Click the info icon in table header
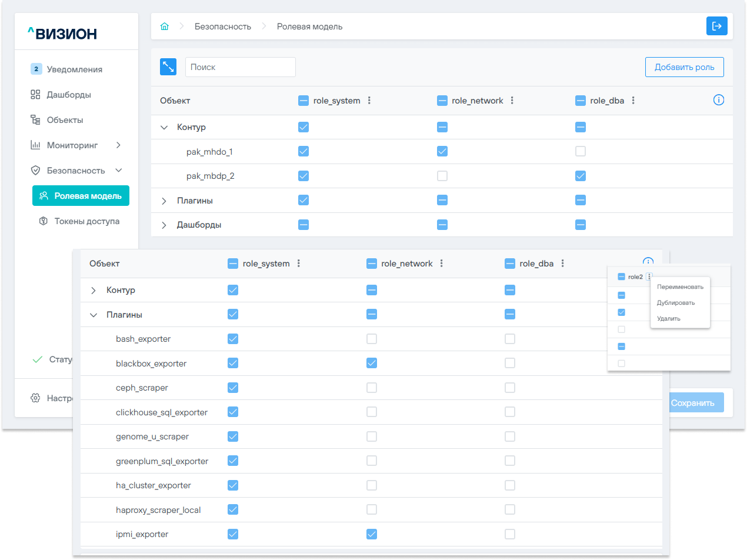The image size is (747, 560). coord(718,100)
